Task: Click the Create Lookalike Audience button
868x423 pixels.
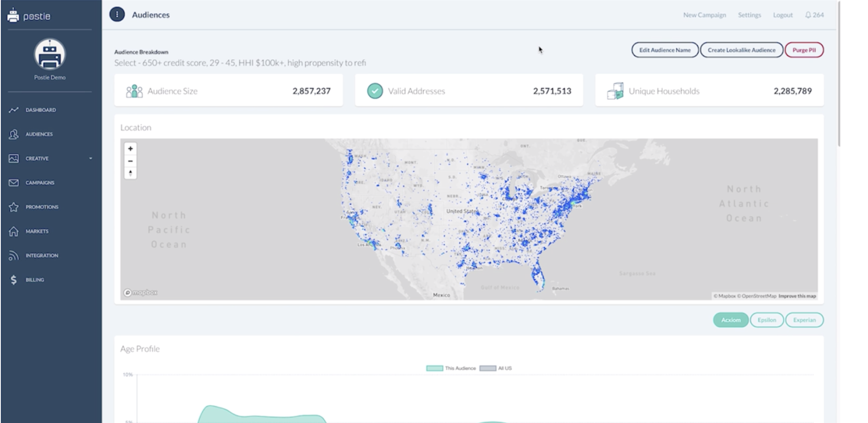Action: [x=741, y=50]
